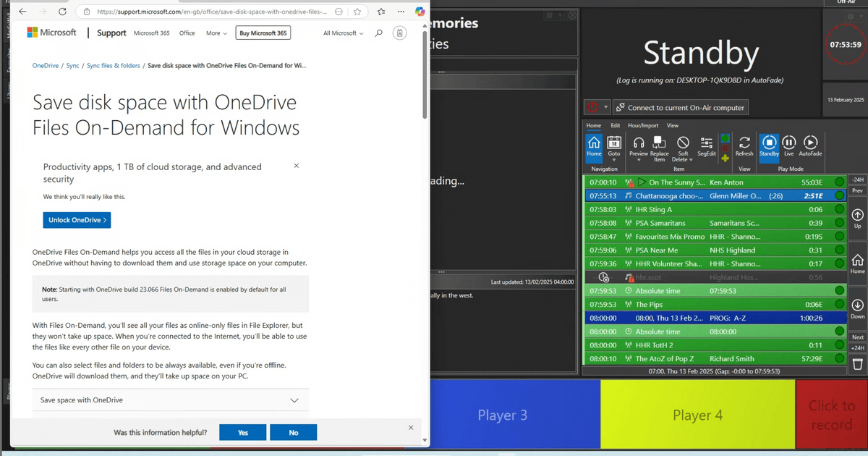Enable AutoFade play mode
Image resolution: width=868 pixels, height=456 pixels.
pos(810,143)
